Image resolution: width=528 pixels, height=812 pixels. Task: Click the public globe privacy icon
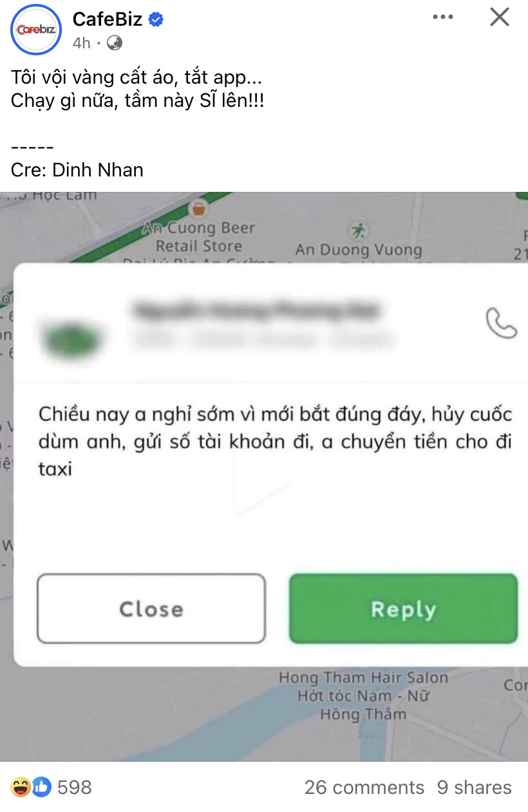coord(115,43)
